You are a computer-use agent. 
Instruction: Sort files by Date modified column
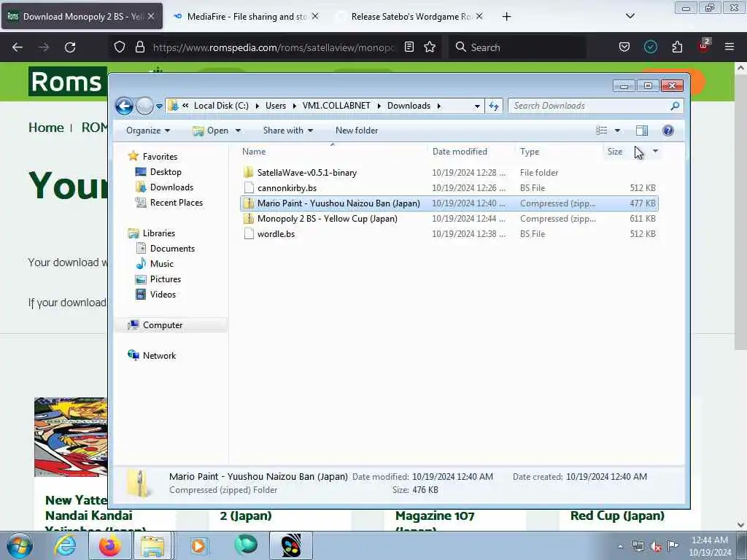click(x=460, y=152)
